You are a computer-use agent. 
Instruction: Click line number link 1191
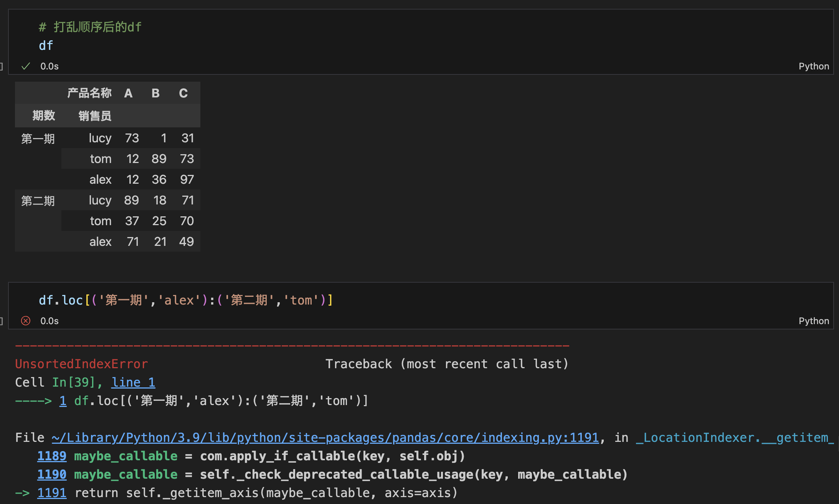(52, 492)
